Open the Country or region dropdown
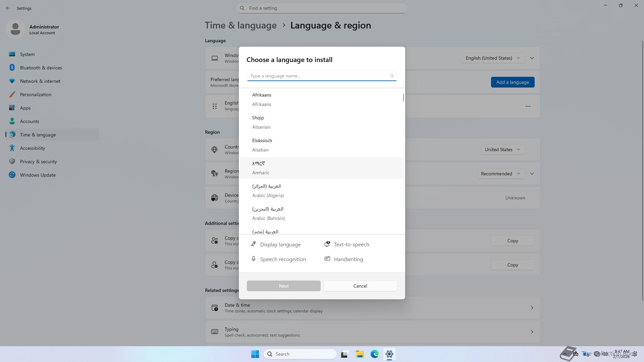Image resolution: width=644 pixels, height=362 pixels. tap(502, 149)
